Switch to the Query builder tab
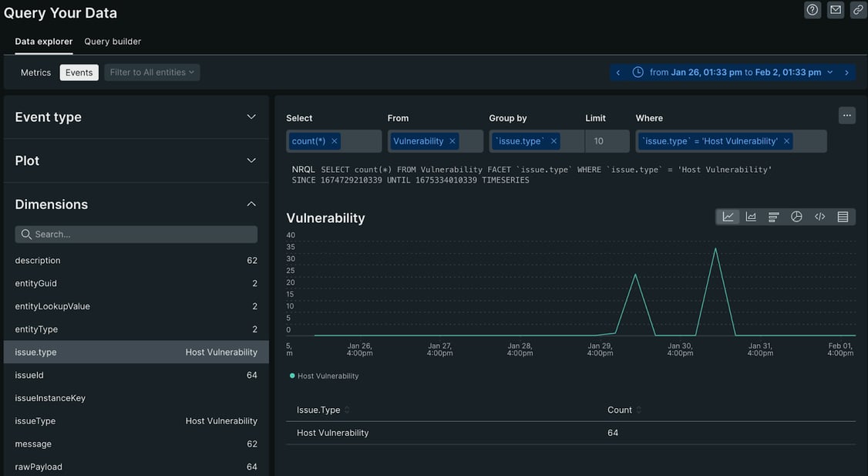This screenshot has width=868, height=476. (113, 41)
